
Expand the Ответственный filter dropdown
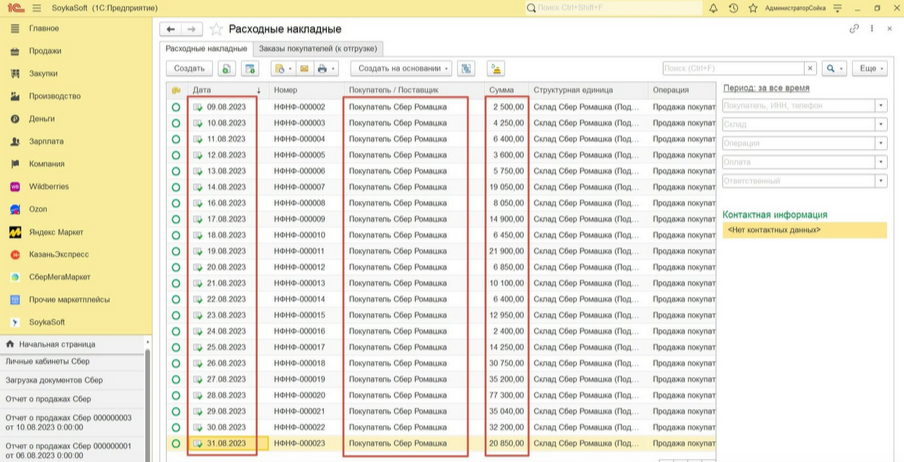[880, 181]
